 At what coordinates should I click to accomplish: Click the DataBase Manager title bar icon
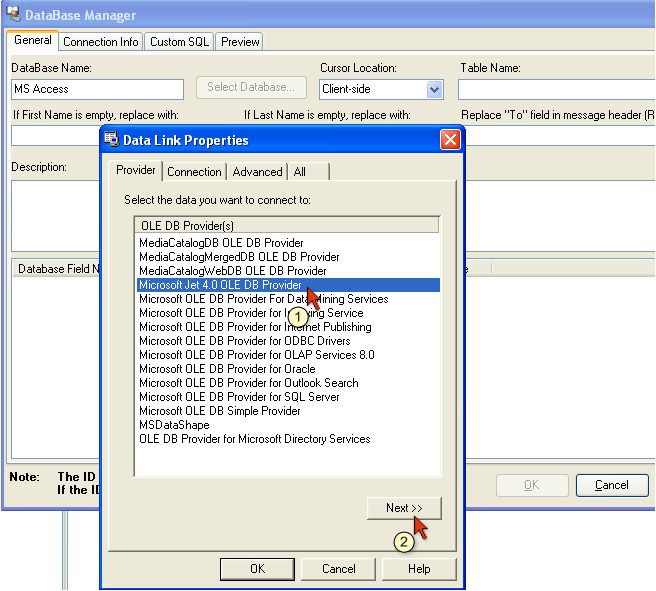click(13, 14)
